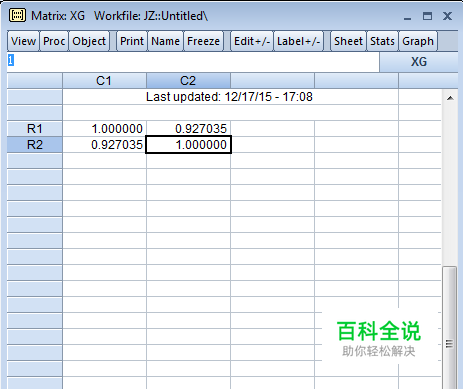Viewport: 463px width, 389px height.
Task: Maximize the Matrix XG window
Action: tap(427, 16)
